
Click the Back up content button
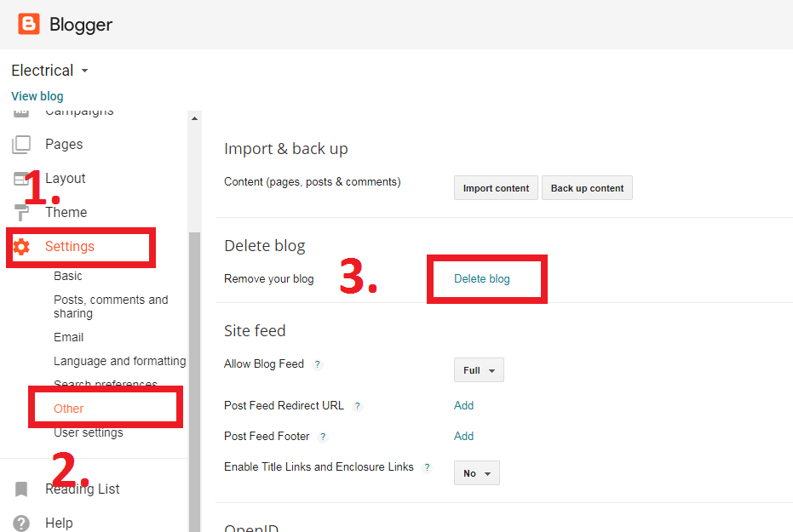(x=587, y=188)
